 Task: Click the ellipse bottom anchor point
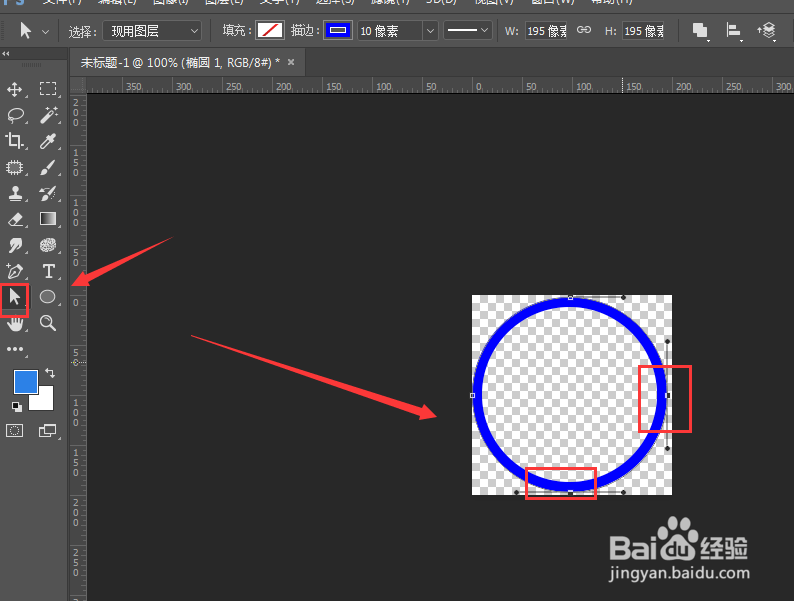point(571,492)
